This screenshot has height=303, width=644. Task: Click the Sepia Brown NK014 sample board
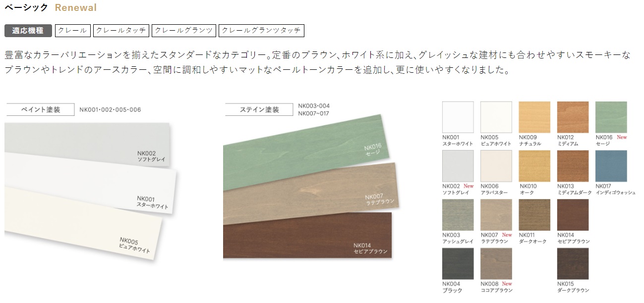pos(307,236)
